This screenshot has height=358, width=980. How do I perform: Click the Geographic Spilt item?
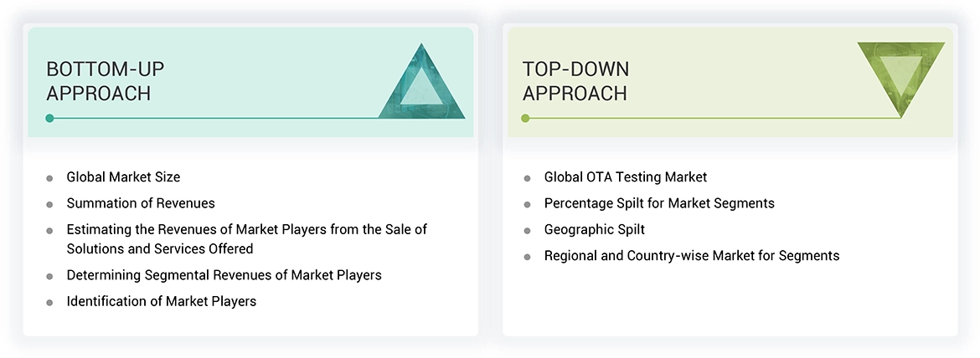[x=594, y=229]
